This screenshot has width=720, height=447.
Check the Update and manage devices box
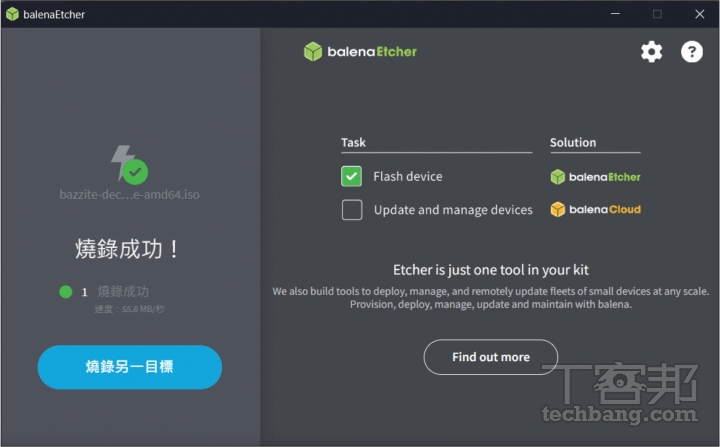point(352,210)
